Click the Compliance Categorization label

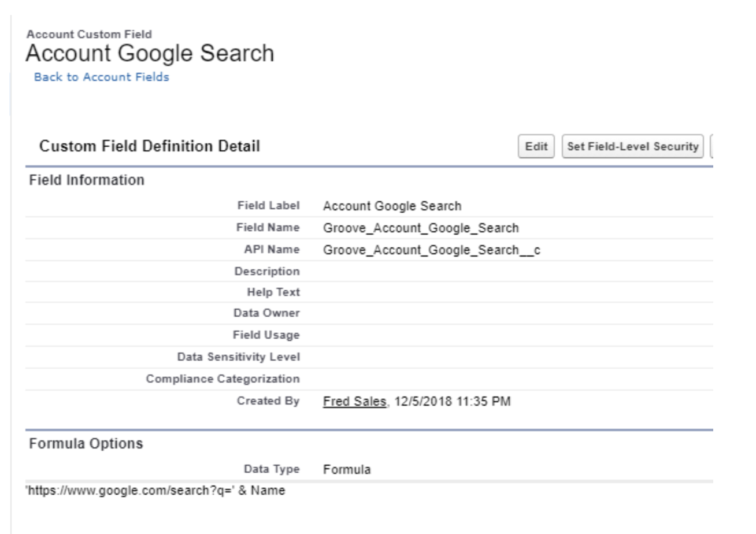point(223,379)
